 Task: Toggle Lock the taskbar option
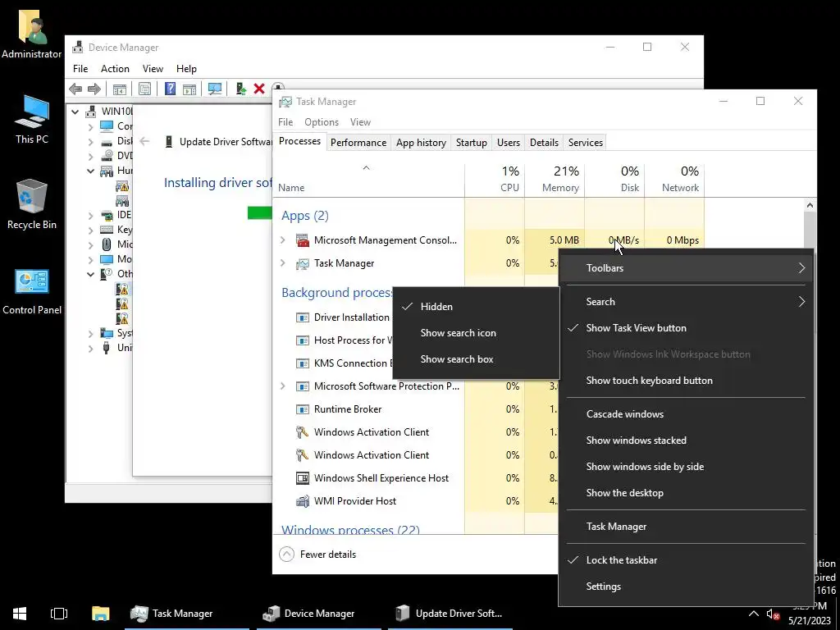point(686,559)
